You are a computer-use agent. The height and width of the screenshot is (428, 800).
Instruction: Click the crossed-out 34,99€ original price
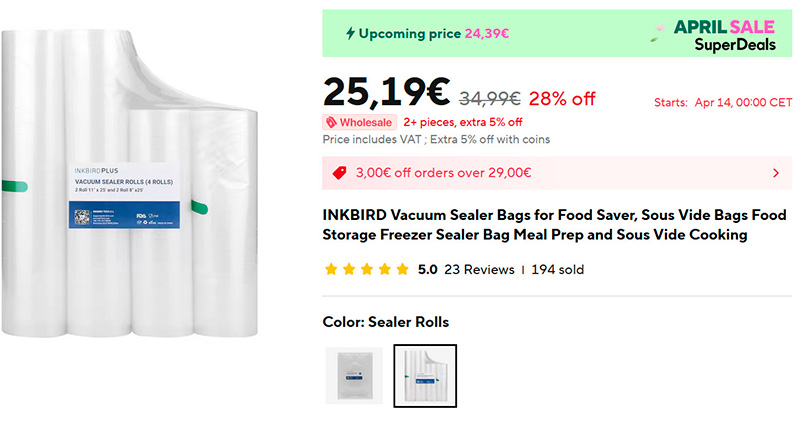489,98
